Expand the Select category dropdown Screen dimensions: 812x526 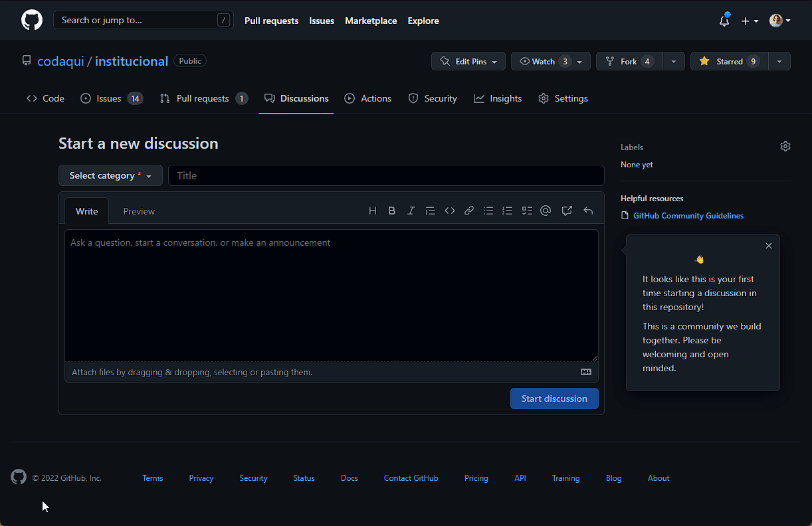[110, 175]
